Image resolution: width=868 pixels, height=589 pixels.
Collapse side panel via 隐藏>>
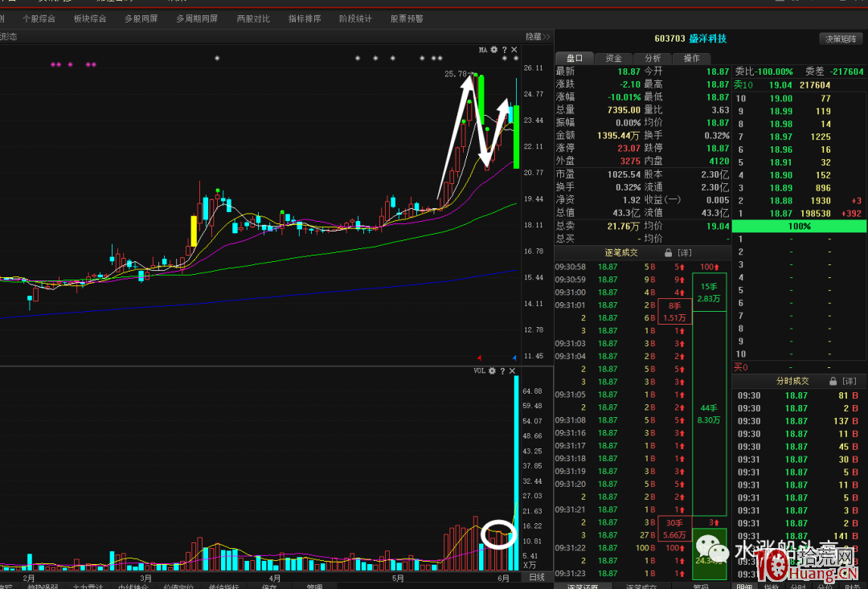pyautogui.click(x=538, y=36)
